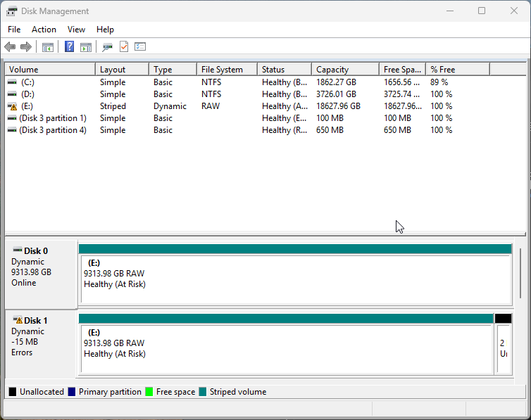Click the 1656.56 free space cell

click(x=401, y=82)
